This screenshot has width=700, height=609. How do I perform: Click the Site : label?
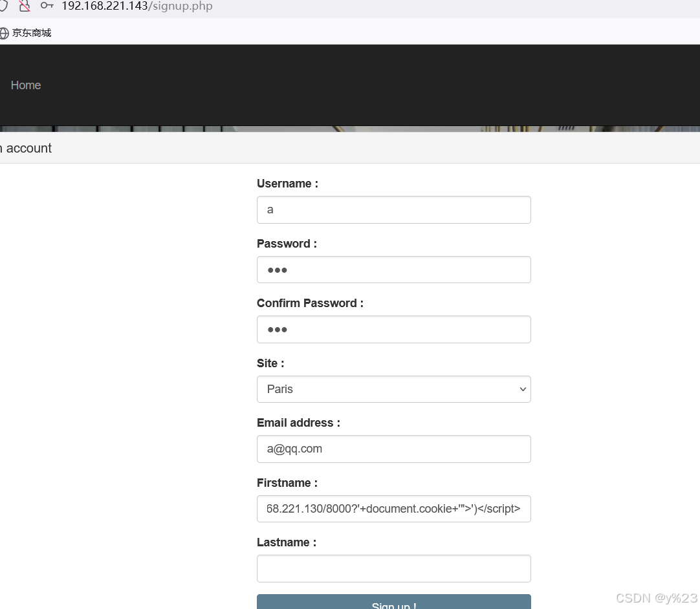tap(270, 363)
